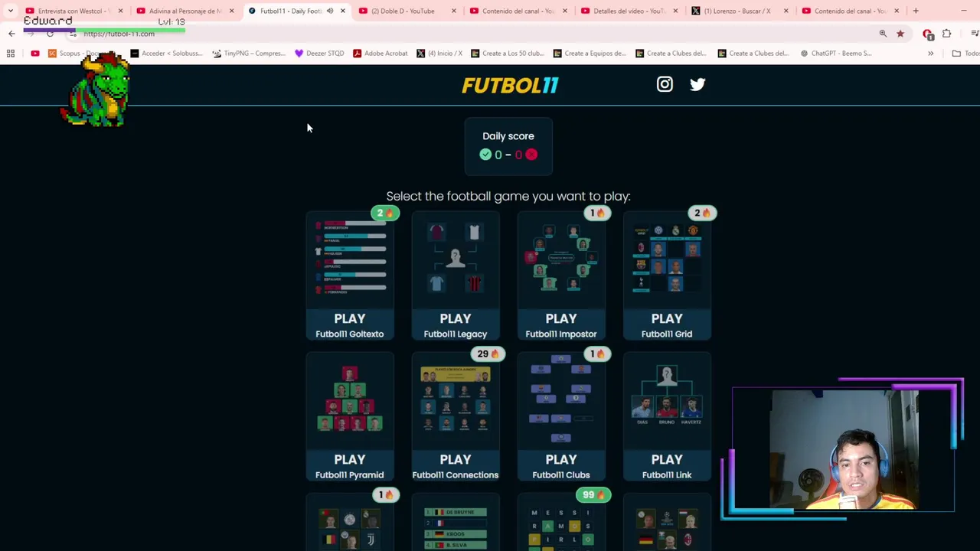Expand the hidden bookmarks chevron
This screenshot has height=551, width=980.
click(930, 54)
